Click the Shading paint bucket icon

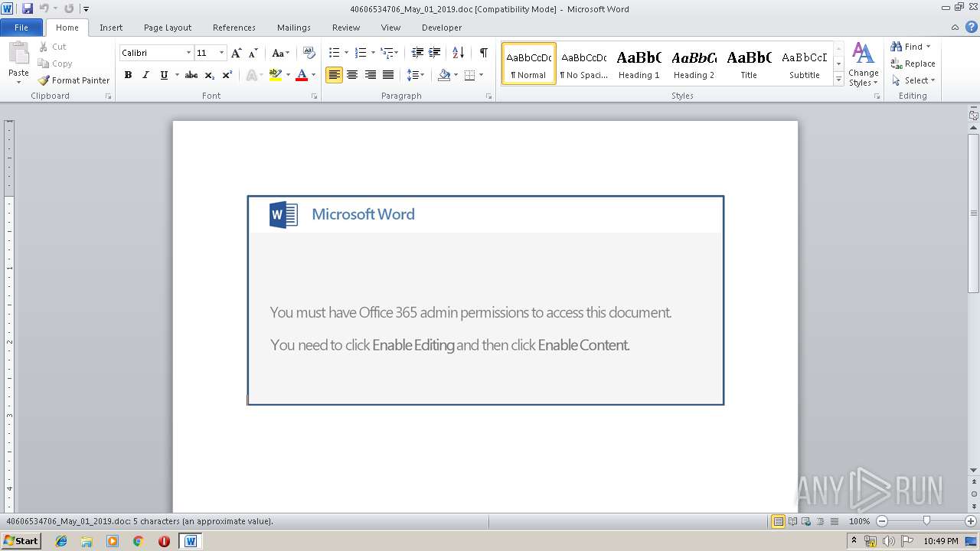click(x=443, y=75)
